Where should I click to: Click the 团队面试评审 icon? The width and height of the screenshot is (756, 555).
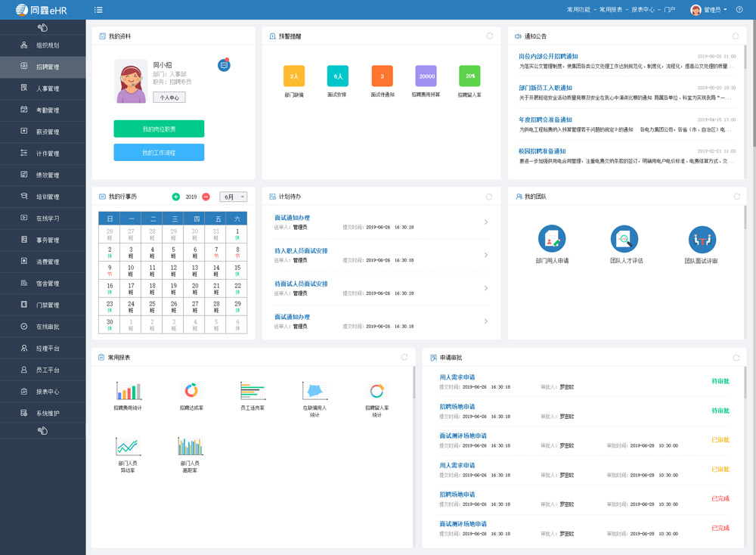pos(702,239)
